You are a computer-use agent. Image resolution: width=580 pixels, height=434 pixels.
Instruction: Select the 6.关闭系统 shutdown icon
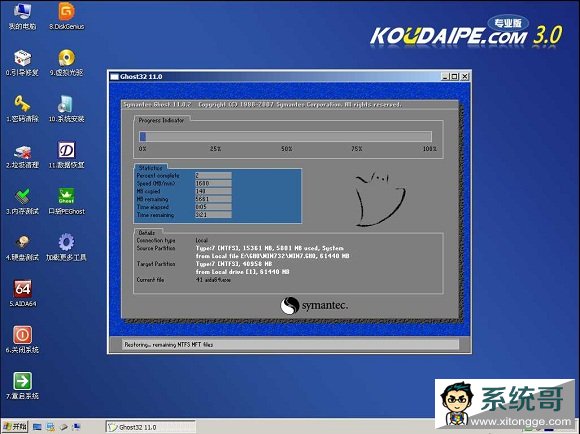point(22,340)
